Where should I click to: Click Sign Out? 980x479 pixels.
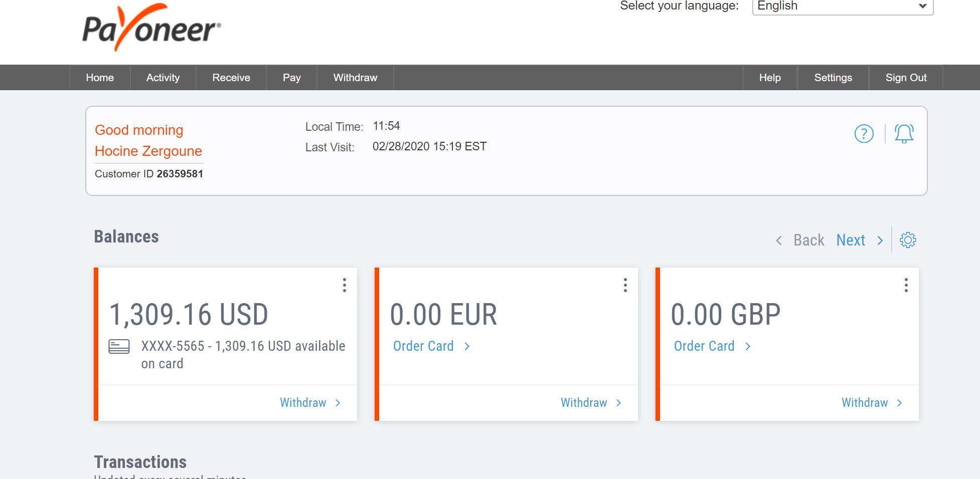(906, 78)
